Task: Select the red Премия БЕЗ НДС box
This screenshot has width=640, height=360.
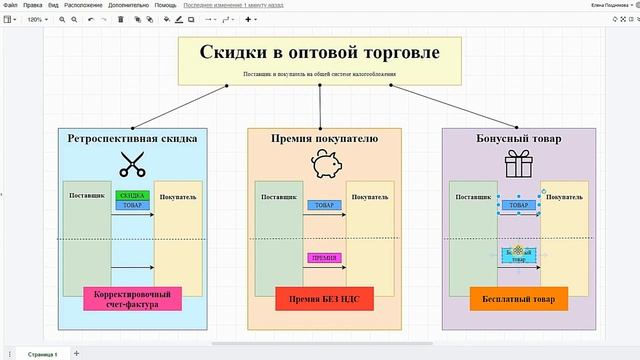Action: pyautogui.click(x=324, y=299)
